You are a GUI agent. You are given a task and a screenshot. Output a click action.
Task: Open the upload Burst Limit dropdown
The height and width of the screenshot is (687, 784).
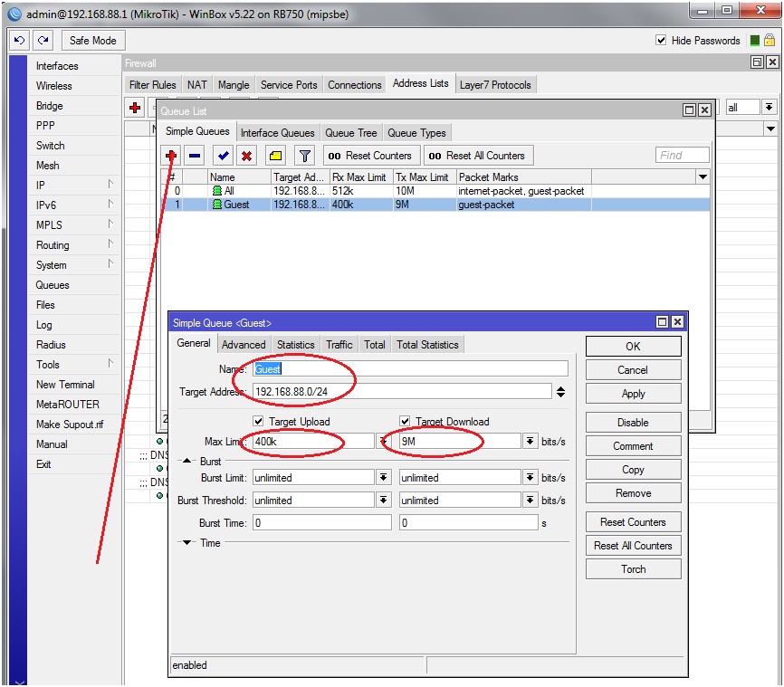tap(383, 477)
